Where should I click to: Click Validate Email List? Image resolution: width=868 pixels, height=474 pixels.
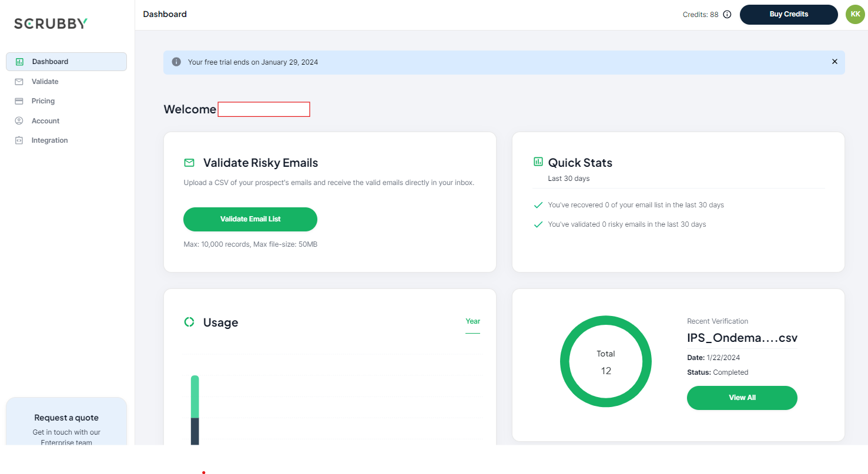coord(250,219)
